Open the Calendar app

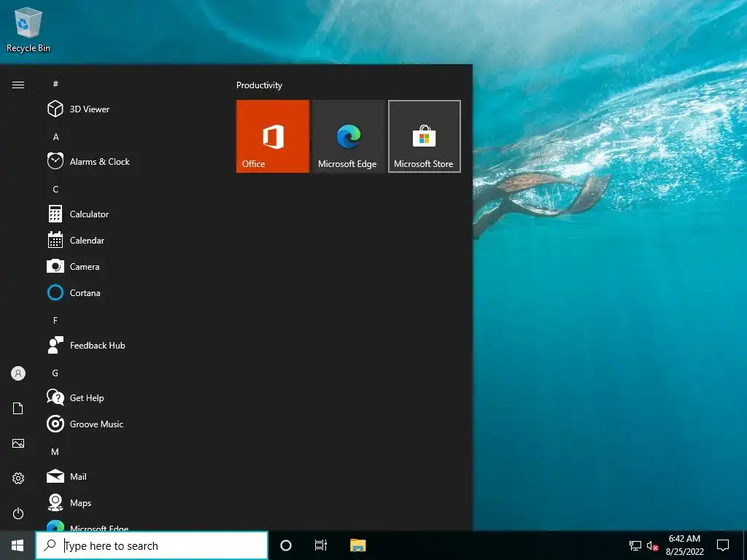128,240
